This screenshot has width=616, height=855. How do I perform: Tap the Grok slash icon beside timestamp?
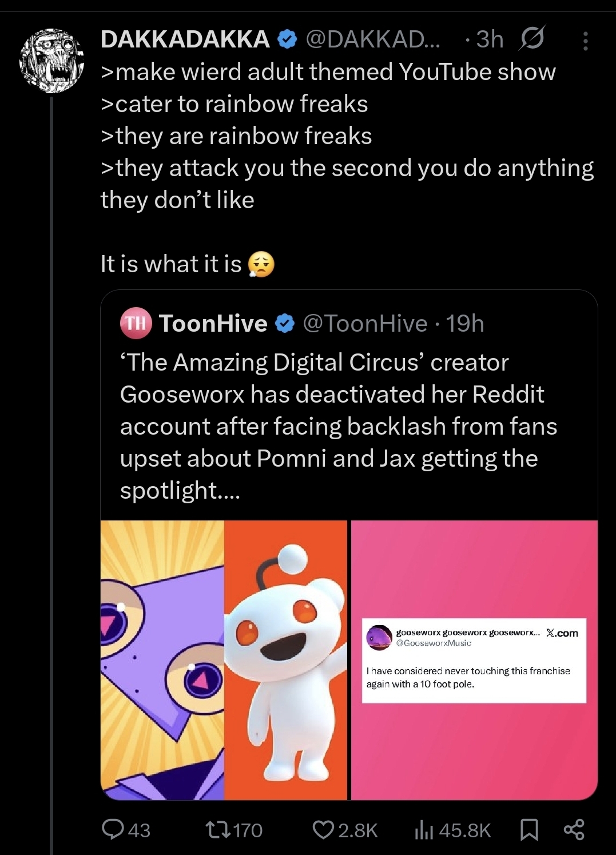[x=532, y=39]
